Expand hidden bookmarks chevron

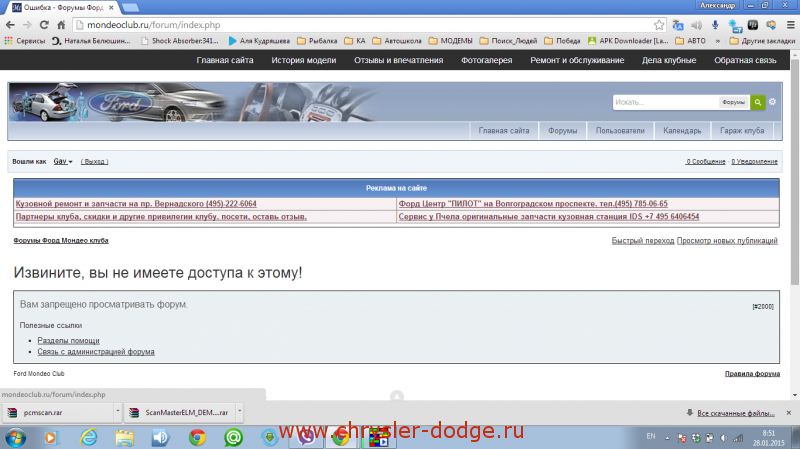[718, 41]
